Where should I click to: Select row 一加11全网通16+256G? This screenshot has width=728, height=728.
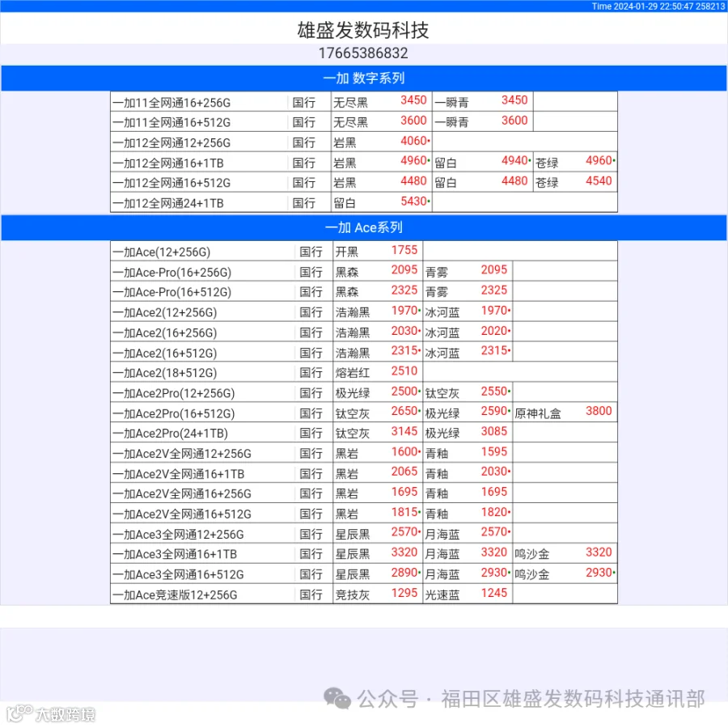point(364,102)
